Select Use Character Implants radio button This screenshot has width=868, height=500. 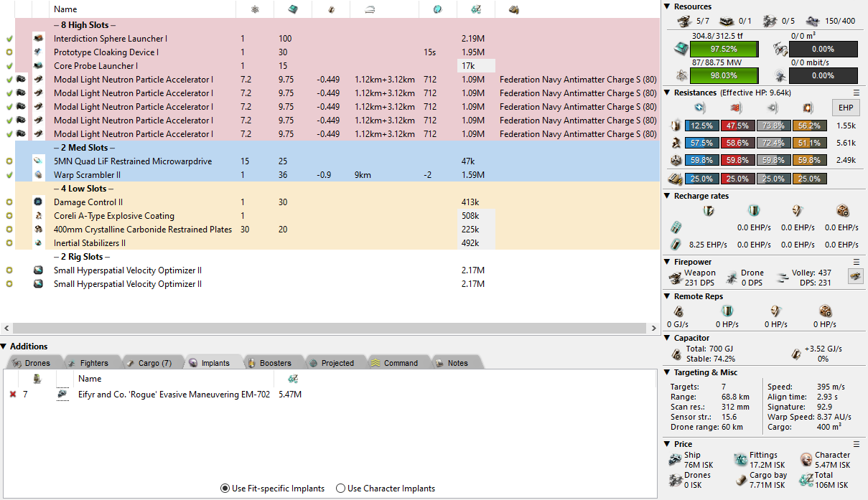pos(341,489)
